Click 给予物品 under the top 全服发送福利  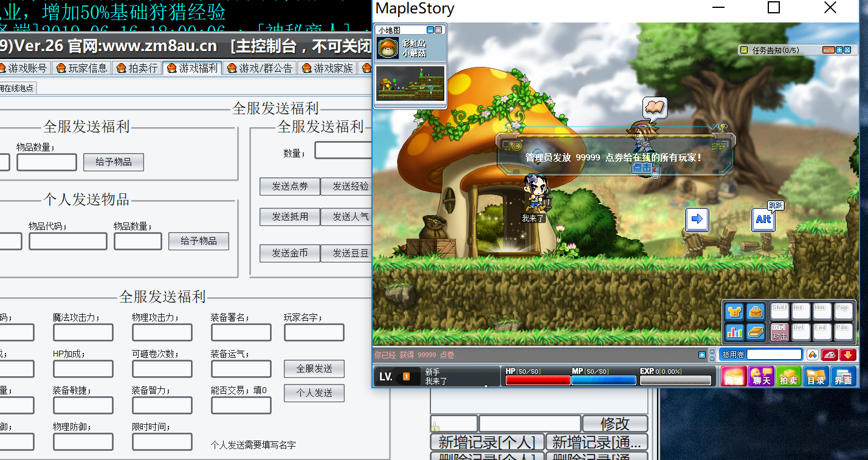click(114, 162)
